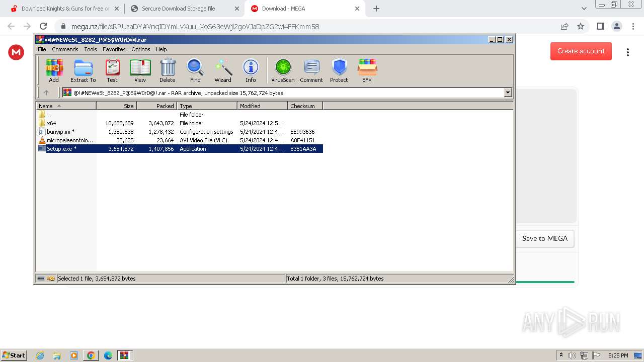The image size is (644, 362).
Task: Select the parent '..' folder row
Action: coord(180,115)
